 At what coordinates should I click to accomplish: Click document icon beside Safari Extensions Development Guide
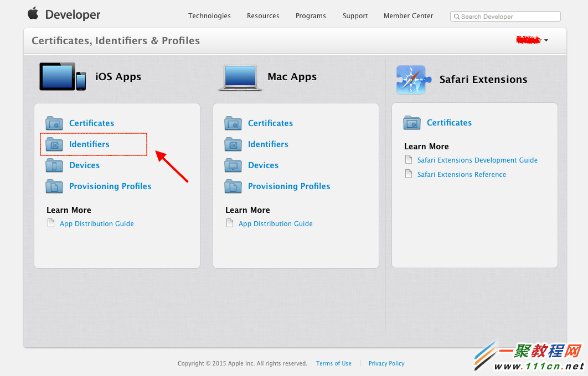[409, 160]
